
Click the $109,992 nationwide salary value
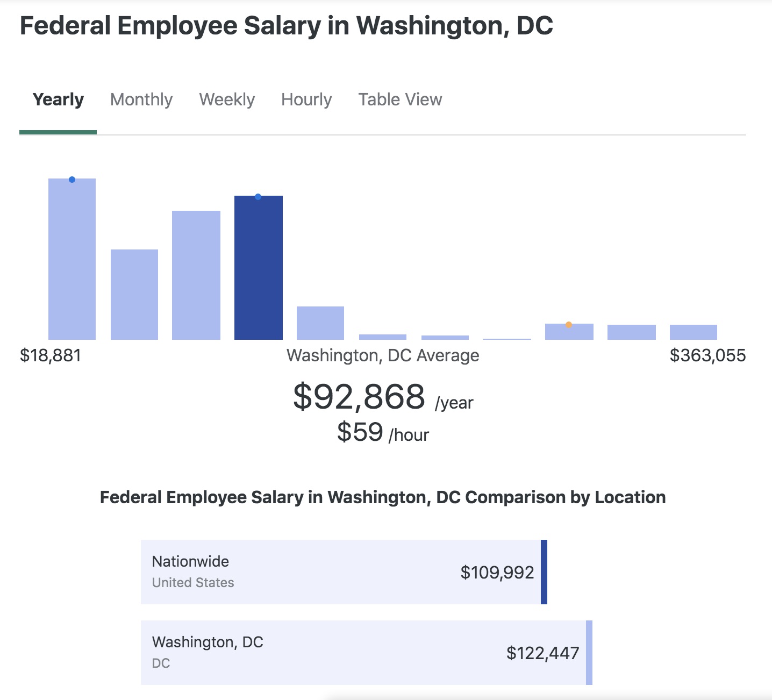pyautogui.click(x=497, y=573)
